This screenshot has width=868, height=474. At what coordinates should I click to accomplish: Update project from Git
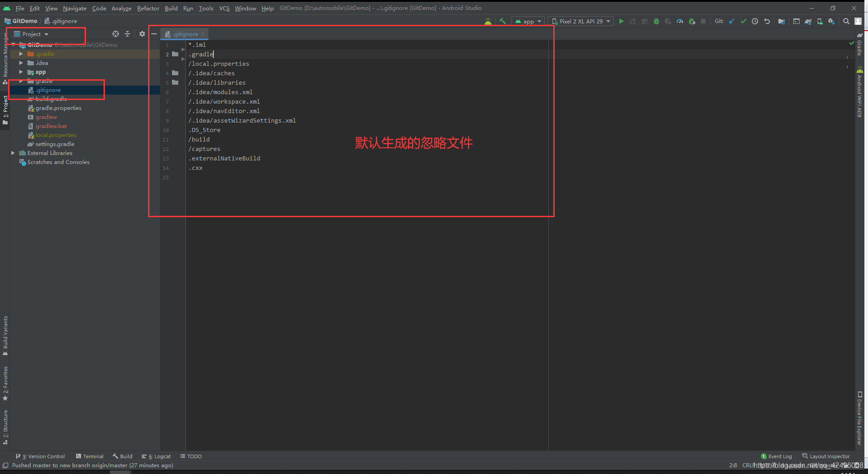click(731, 21)
